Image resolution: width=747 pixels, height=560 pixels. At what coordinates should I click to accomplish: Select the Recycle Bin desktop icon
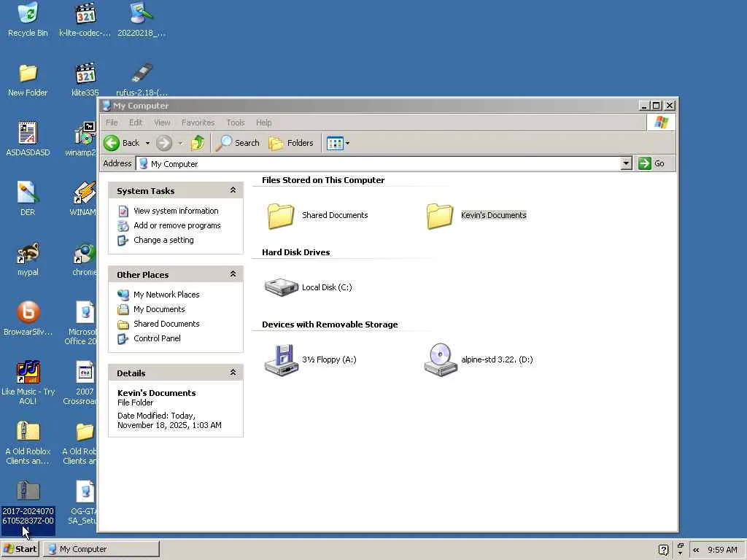click(x=28, y=20)
